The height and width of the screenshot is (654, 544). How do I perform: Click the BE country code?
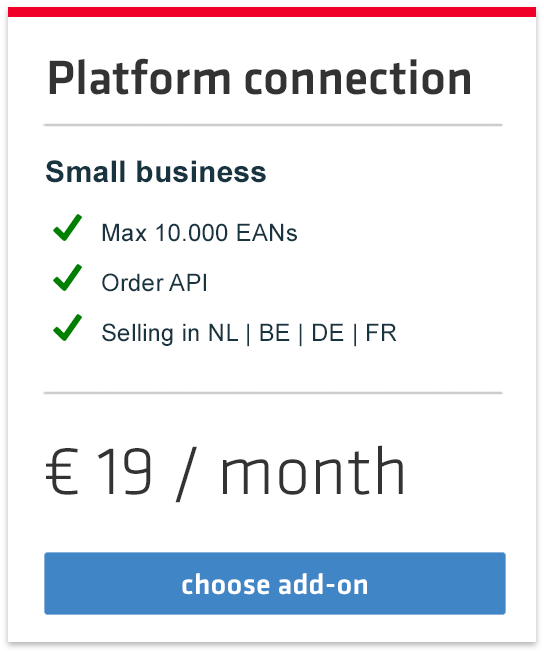coord(274,333)
